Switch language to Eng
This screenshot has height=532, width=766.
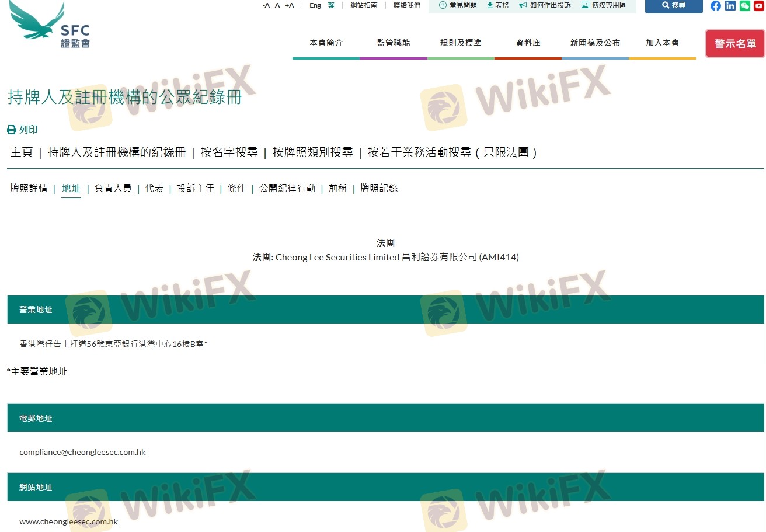(x=315, y=5)
